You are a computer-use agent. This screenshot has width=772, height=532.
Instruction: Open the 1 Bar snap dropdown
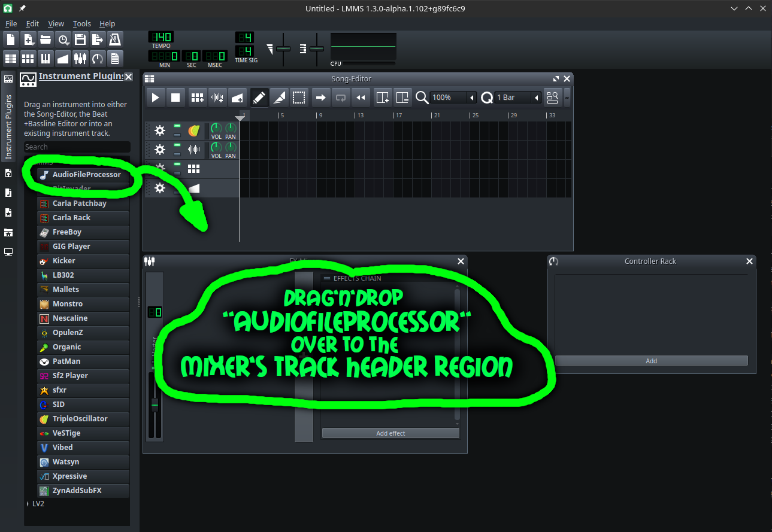(515, 97)
